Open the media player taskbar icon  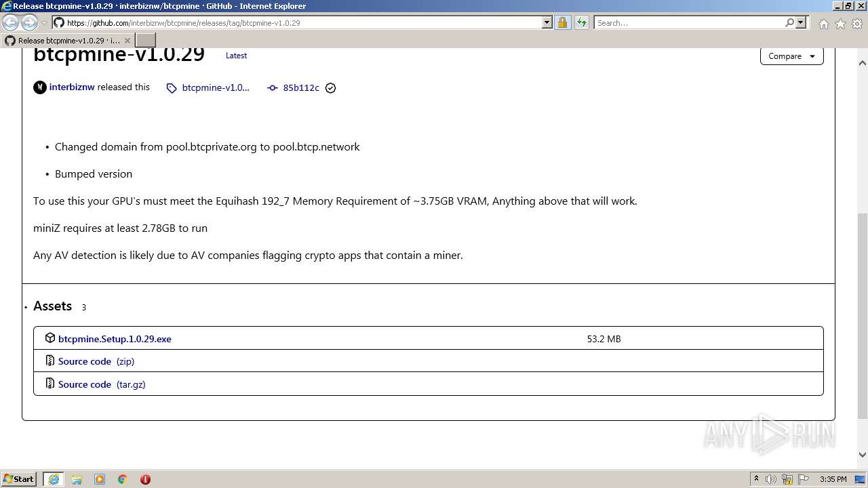[100, 479]
